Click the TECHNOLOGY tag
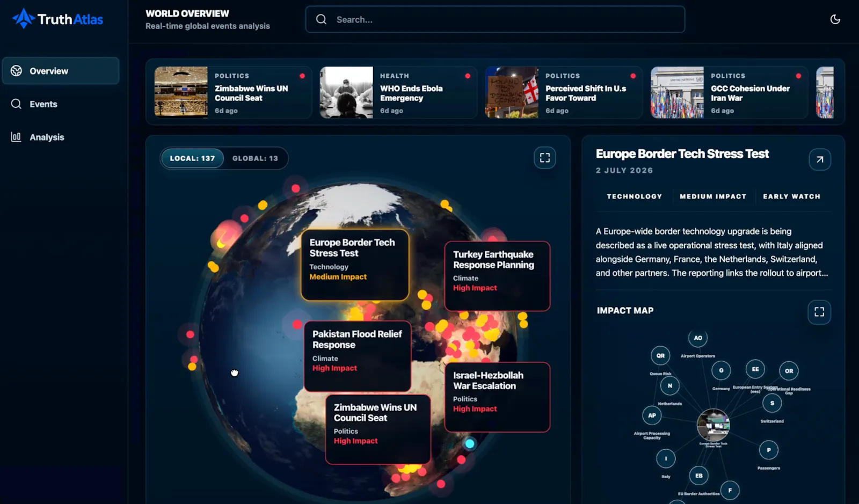The height and width of the screenshot is (504, 859). [634, 196]
